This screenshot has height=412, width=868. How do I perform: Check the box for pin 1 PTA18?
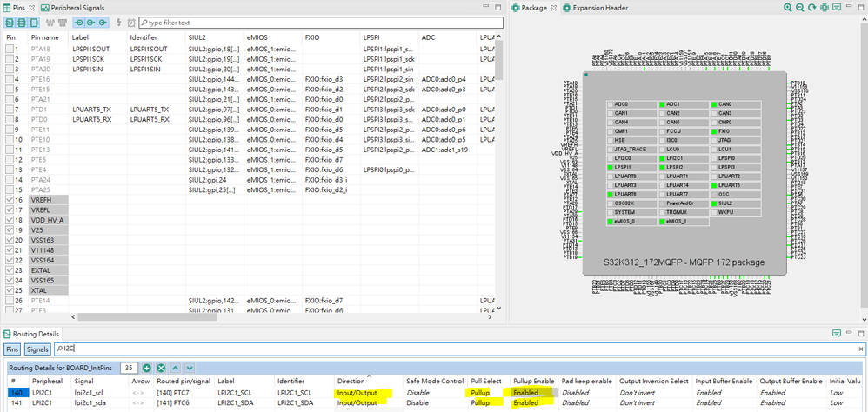click(x=10, y=50)
